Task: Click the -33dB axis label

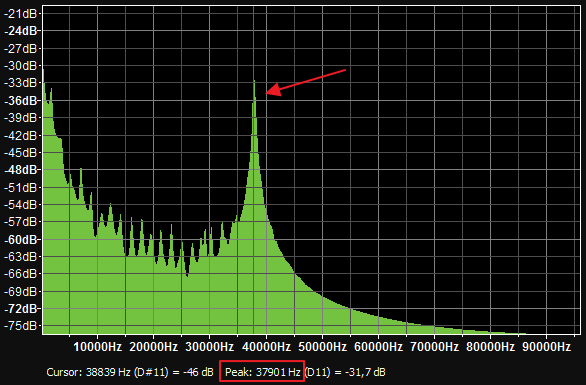Action: click(20, 83)
